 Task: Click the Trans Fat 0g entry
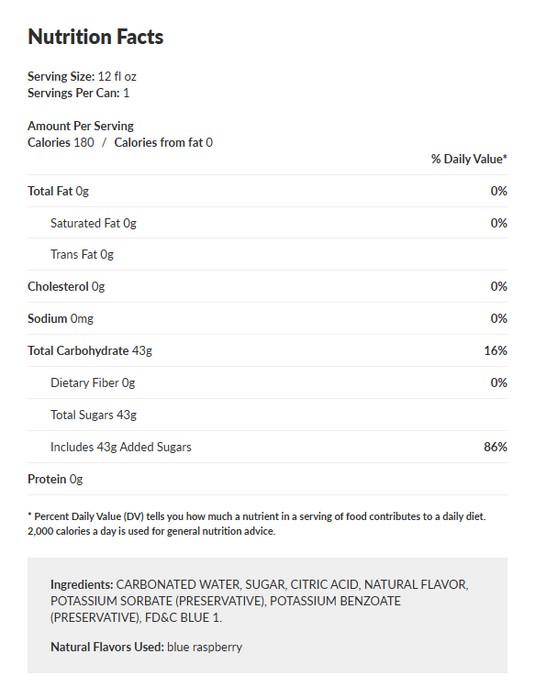82,254
